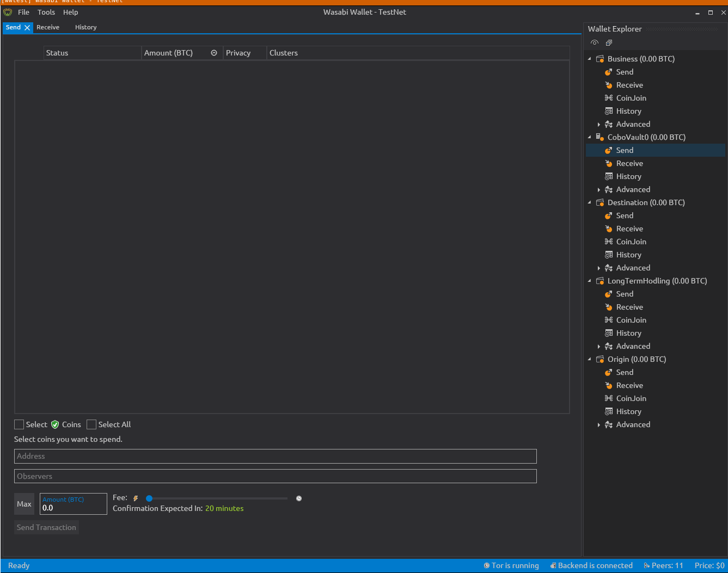This screenshot has height=573, width=728.
Task: Select Send under the LongTermHodling wallet
Action: pos(625,293)
